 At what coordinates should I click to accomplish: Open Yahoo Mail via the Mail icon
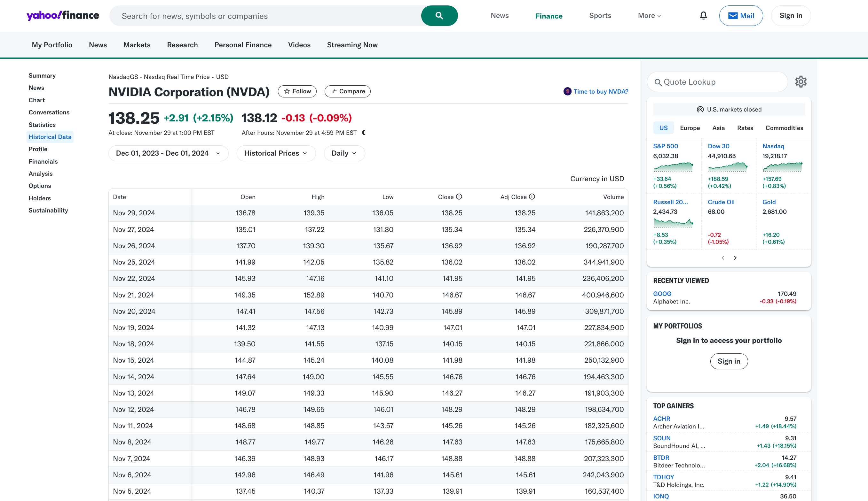point(741,15)
